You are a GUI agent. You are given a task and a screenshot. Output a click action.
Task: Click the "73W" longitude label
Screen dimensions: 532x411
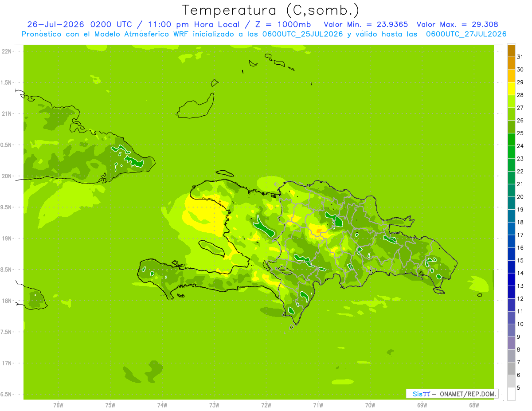(214, 405)
